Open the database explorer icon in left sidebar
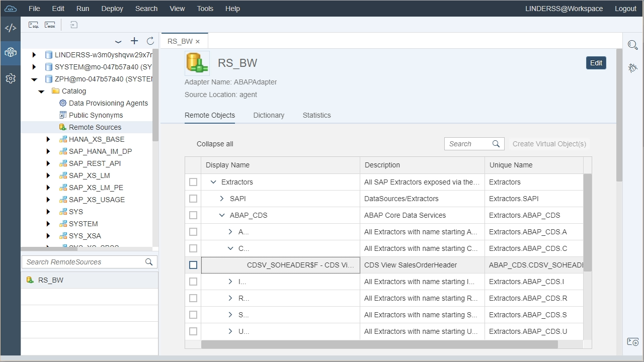This screenshot has width=644, height=362. tap(11, 52)
